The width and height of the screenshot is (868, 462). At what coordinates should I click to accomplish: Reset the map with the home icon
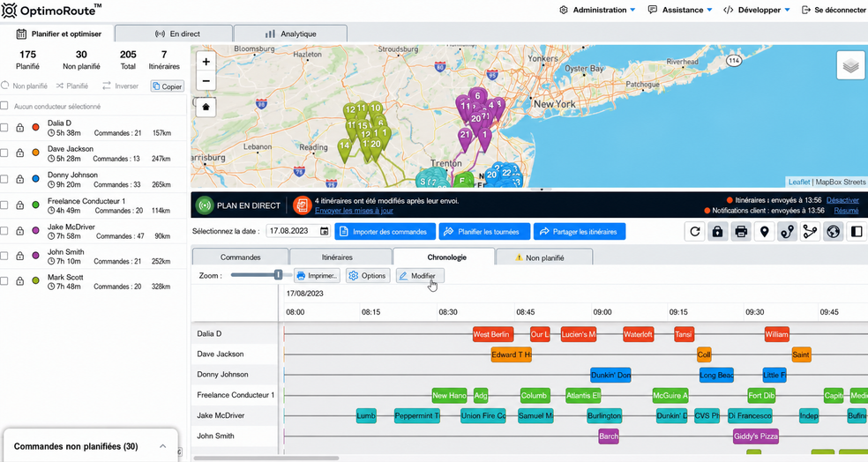[206, 107]
